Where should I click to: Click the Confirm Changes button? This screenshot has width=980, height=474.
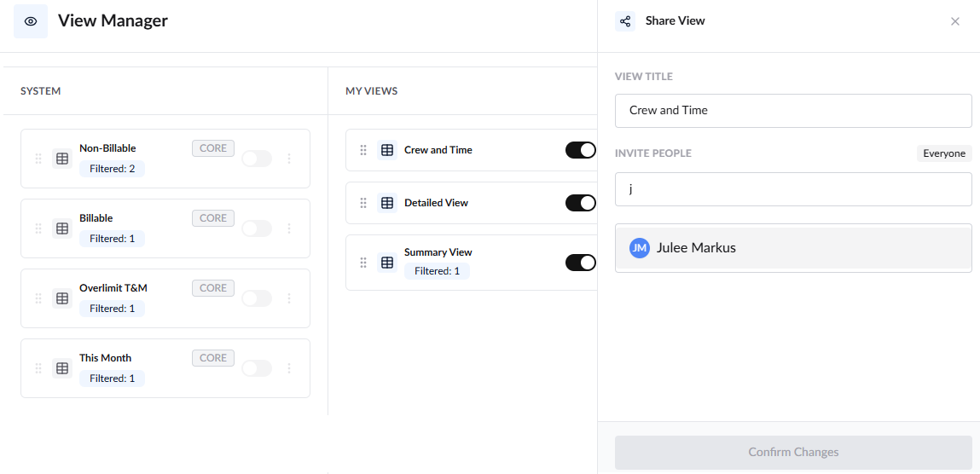pos(794,452)
